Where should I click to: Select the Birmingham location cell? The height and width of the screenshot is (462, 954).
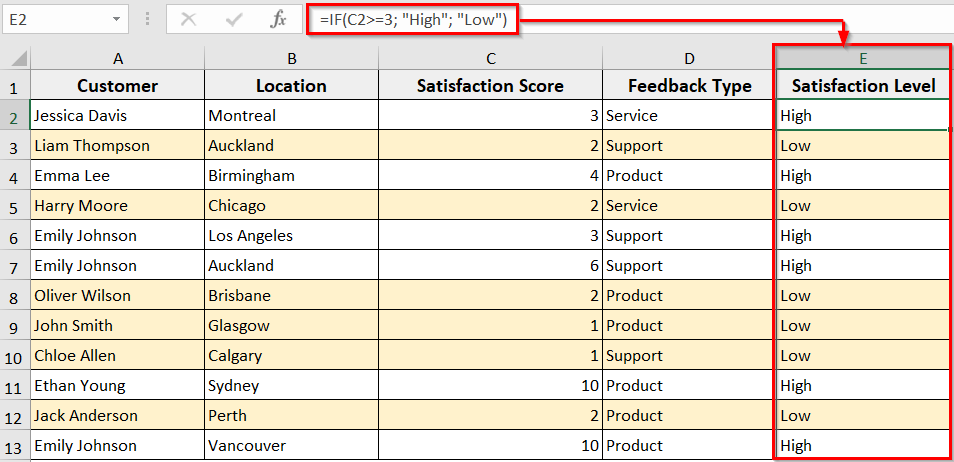tap(291, 176)
